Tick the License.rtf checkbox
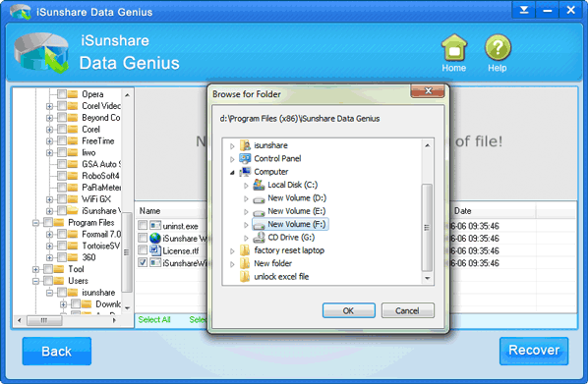 pos(143,249)
